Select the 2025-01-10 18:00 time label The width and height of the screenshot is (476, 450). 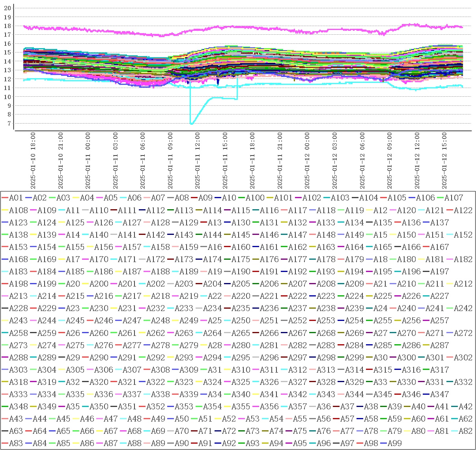(33, 161)
